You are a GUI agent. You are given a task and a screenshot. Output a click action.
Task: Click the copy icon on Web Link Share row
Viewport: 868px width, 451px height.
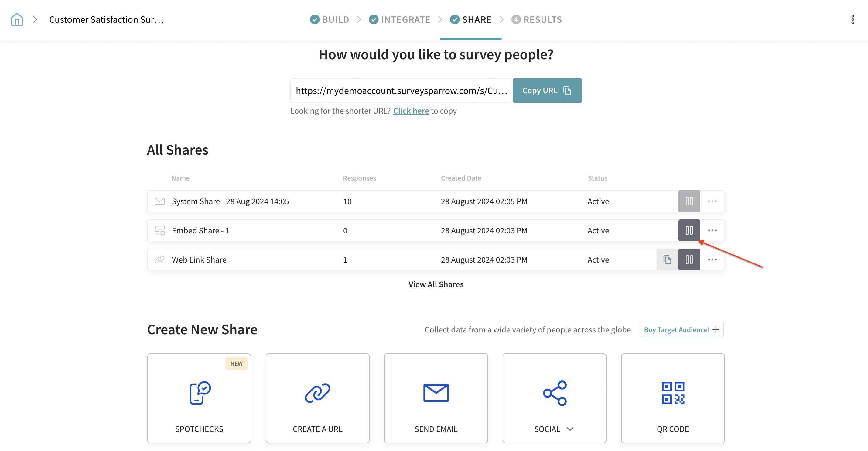coord(667,260)
